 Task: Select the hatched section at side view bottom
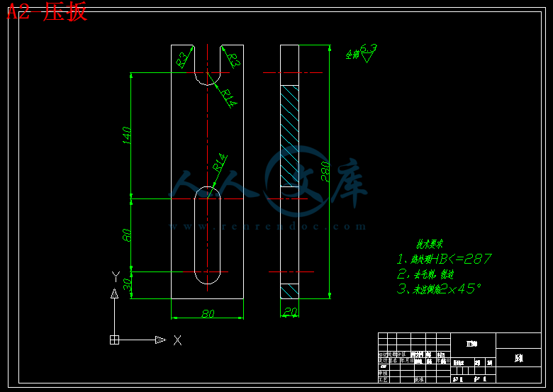point(290,291)
